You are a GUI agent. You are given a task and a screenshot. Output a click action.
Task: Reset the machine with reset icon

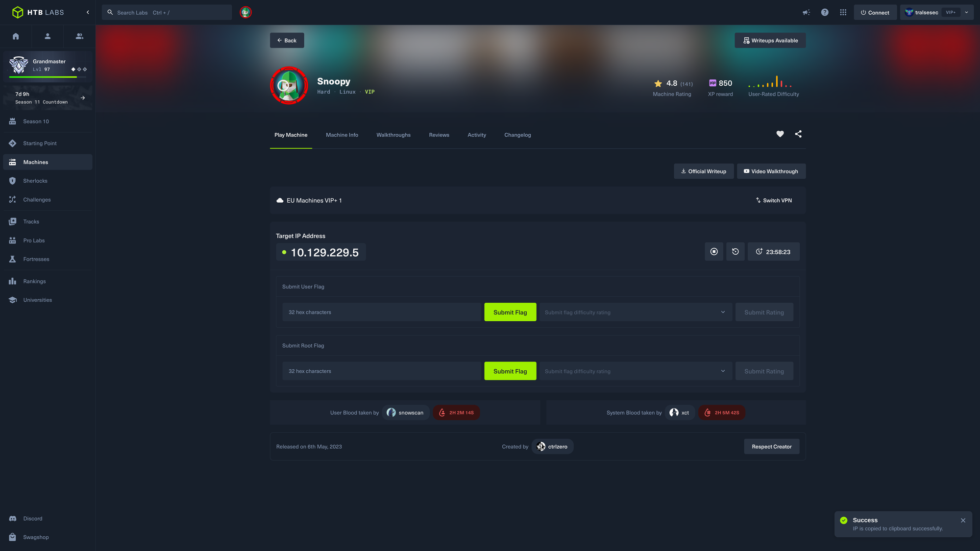pyautogui.click(x=735, y=252)
